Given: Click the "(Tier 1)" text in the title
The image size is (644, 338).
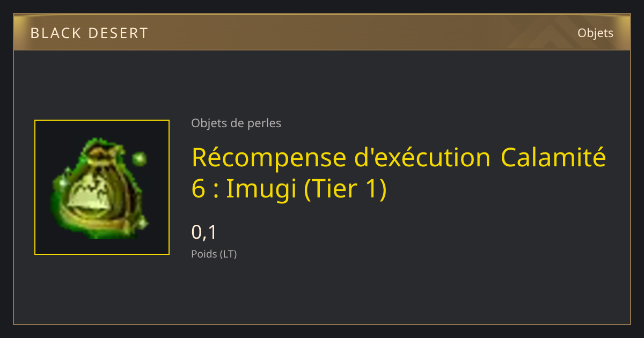Looking at the screenshot, I should [346, 190].
